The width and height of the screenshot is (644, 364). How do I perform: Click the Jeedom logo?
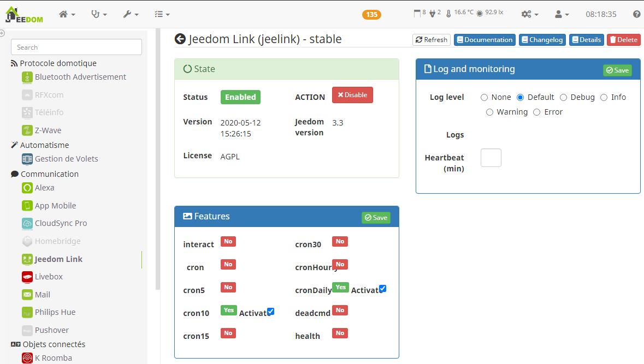coord(24,14)
